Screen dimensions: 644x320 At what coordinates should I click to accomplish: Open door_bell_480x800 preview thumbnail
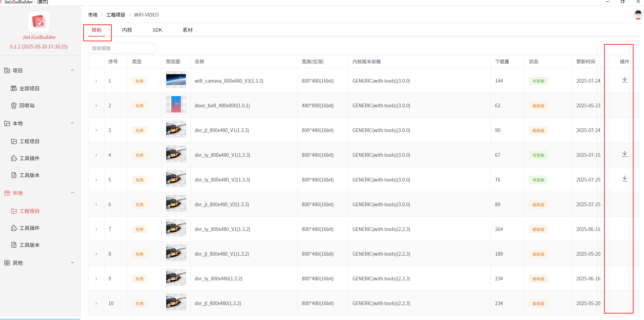coord(176,104)
